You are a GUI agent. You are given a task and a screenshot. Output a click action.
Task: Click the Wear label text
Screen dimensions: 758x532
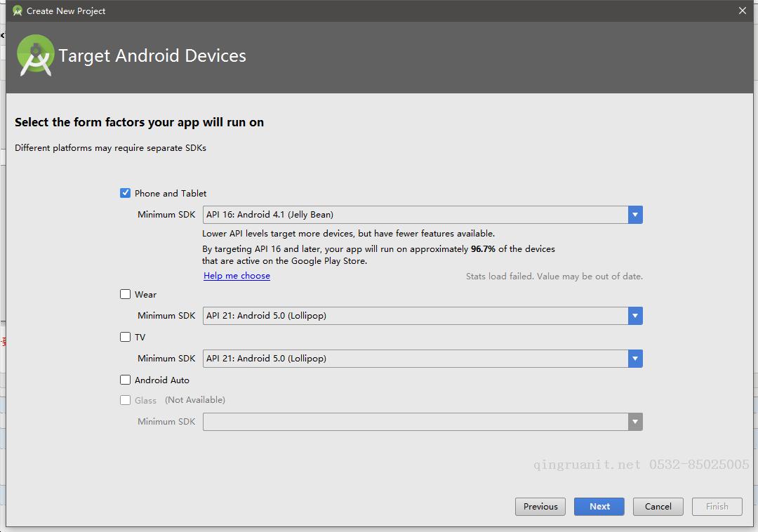point(145,294)
